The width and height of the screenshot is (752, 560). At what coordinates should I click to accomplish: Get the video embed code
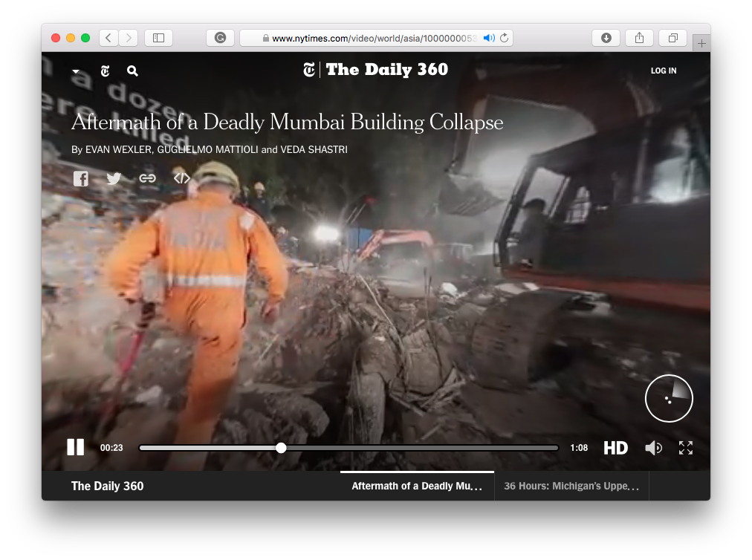182,178
